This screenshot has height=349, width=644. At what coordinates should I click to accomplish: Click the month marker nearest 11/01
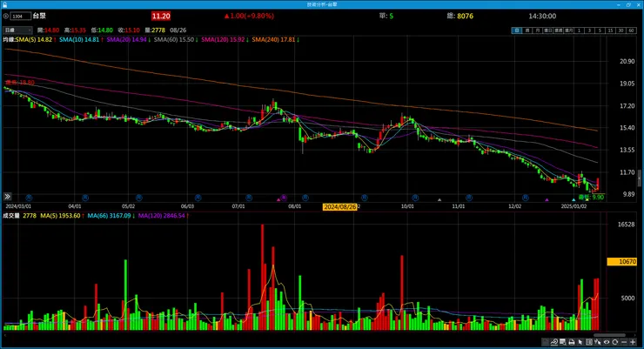(x=469, y=198)
